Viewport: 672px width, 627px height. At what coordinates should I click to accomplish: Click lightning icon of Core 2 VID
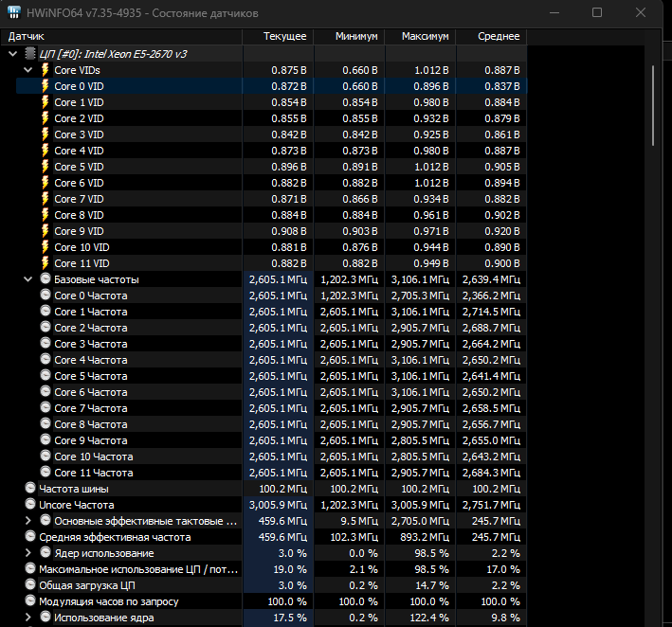point(45,118)
